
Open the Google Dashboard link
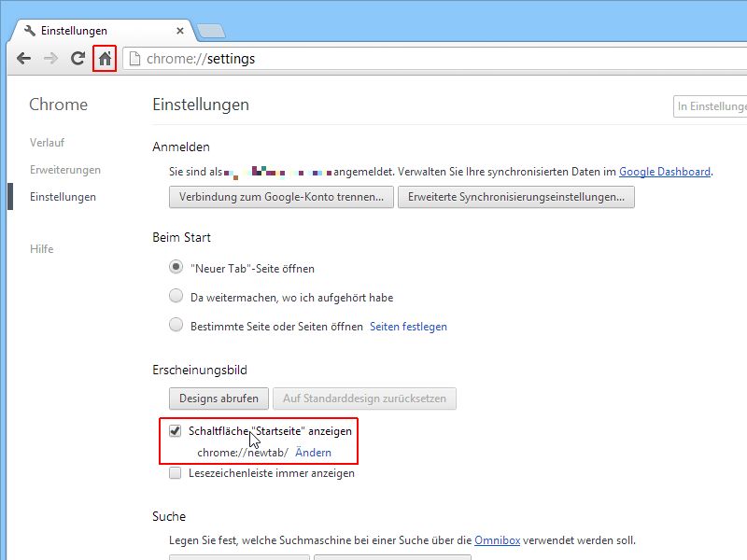[x=665, y=172]
